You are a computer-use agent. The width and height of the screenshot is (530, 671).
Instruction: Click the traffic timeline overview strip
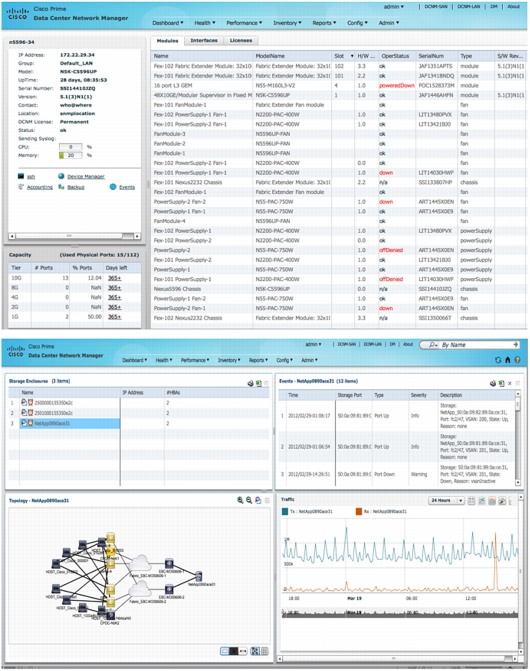400,614
